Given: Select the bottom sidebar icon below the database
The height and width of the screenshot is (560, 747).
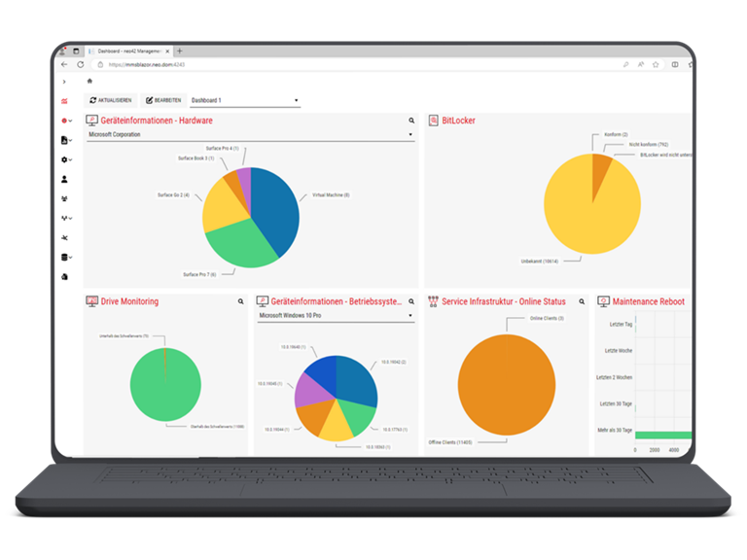Looking at the screenshot, I should pyautogui.click(x=64, y=277).
